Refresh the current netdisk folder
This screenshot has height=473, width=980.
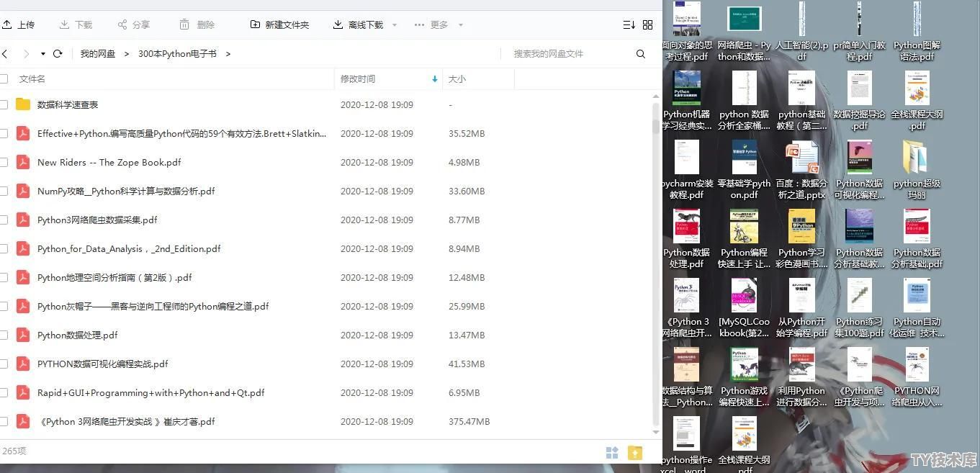pyautogui.click(x=58, y=54)
